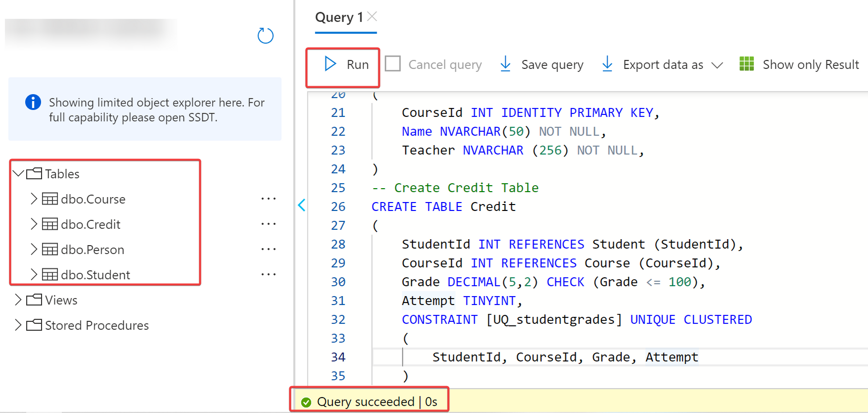Switch to the Query 1 tab
The image size is (868, 413).
[x=339, y=17]
